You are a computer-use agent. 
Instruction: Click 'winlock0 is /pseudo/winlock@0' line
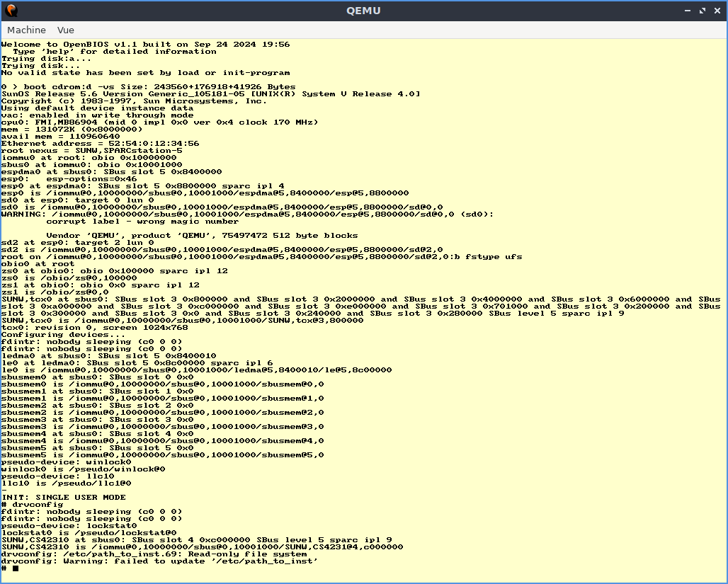pos(83,469)
